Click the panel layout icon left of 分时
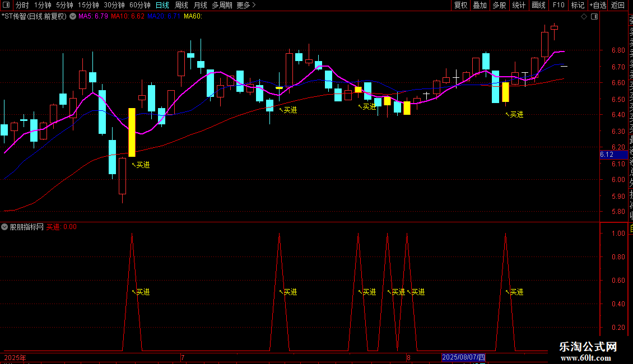Image resolution: width=633 pixels, height=364 pixels. (6, 5)
